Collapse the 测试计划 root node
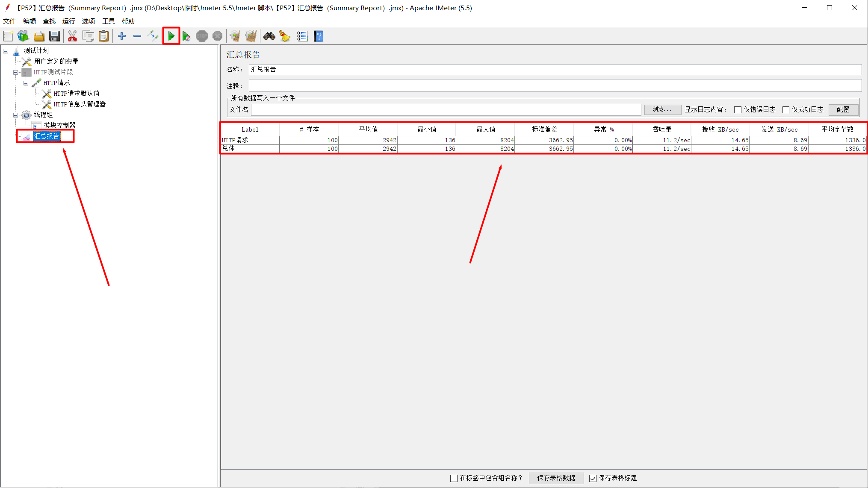 6,51
